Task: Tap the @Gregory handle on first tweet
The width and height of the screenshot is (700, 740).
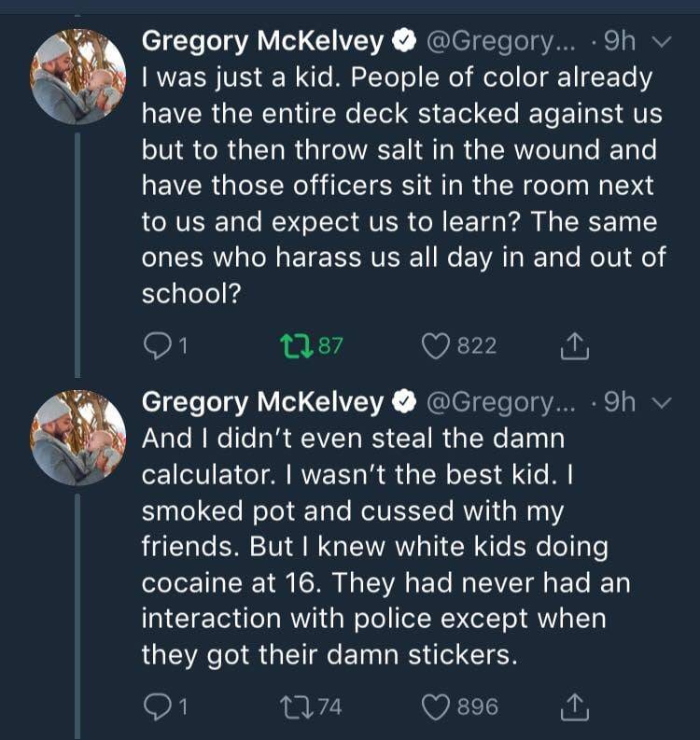Action: tap(502, 41)
